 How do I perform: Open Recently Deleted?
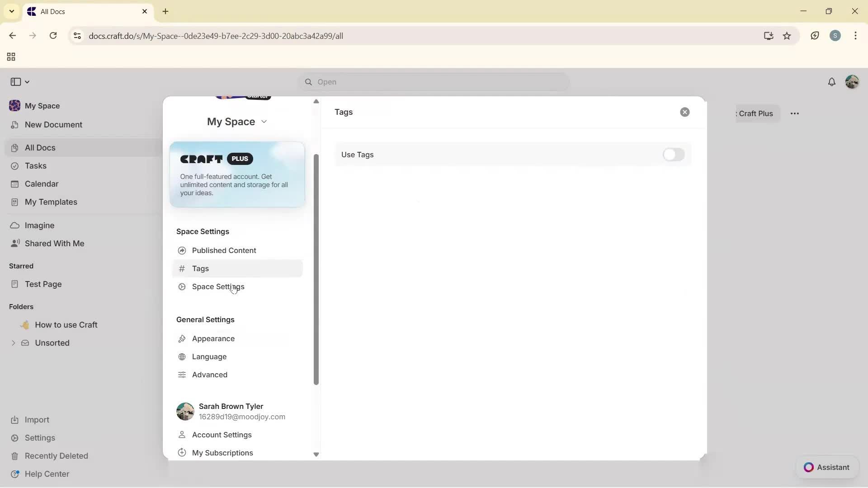57,455
